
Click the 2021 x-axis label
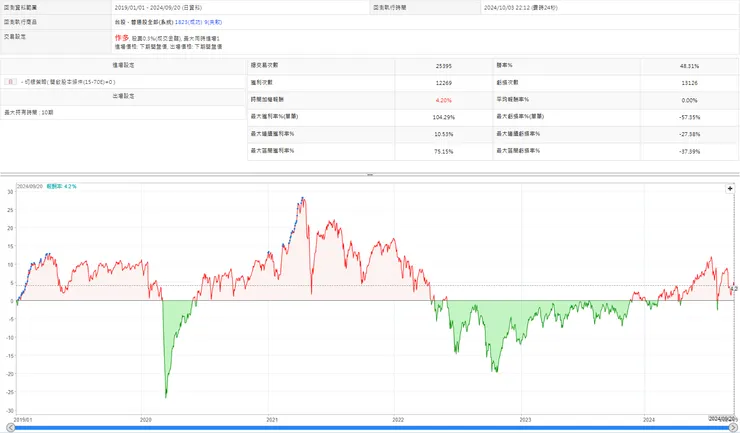click(272, 419)
